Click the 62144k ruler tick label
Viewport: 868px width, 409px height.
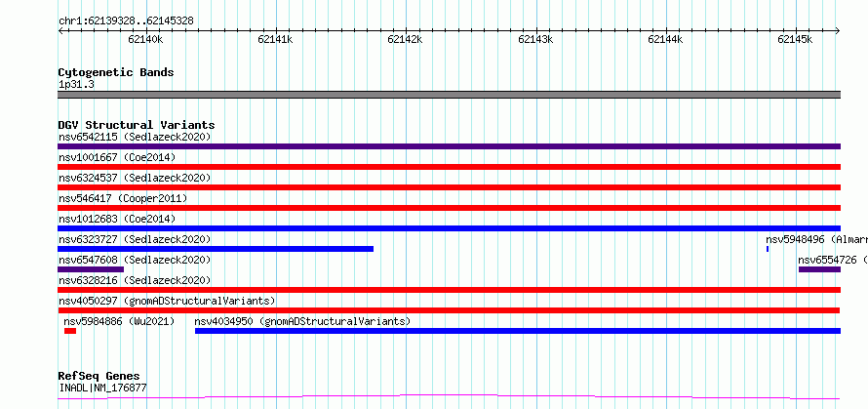[x=665, y=39]
